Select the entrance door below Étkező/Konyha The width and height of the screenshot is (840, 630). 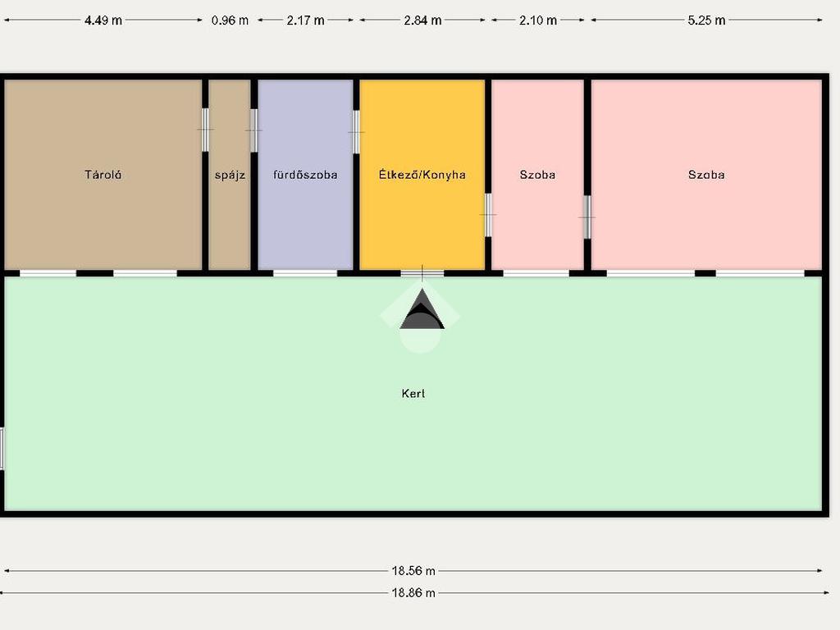coord(422,272)
